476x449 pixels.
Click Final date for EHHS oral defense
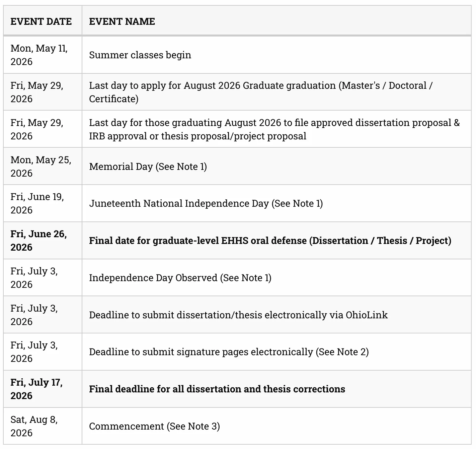(270, 241)
